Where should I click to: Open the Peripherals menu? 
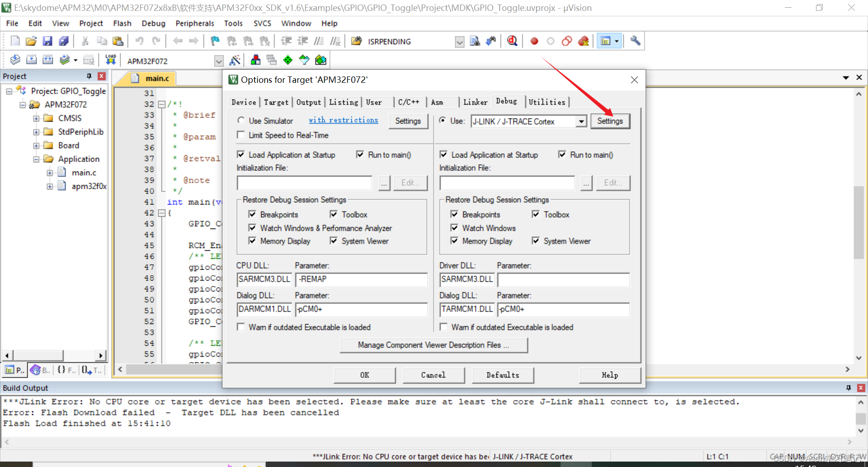[194, 24]
